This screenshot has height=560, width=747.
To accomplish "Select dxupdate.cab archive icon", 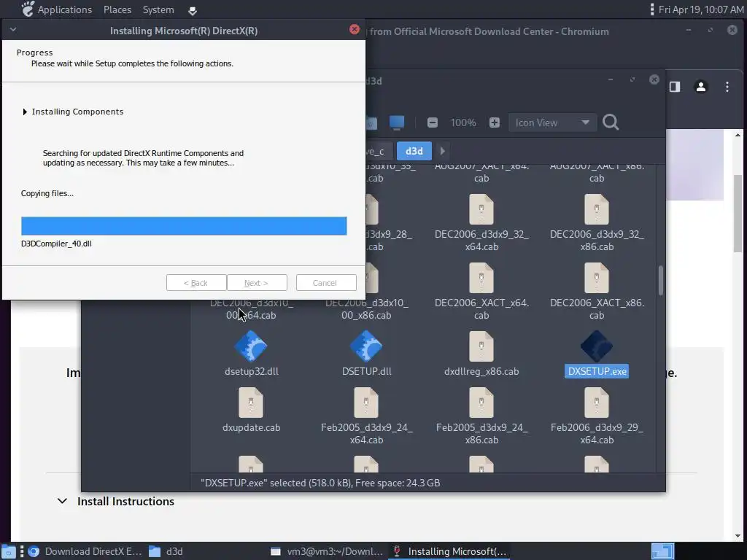I will point(251,402).
